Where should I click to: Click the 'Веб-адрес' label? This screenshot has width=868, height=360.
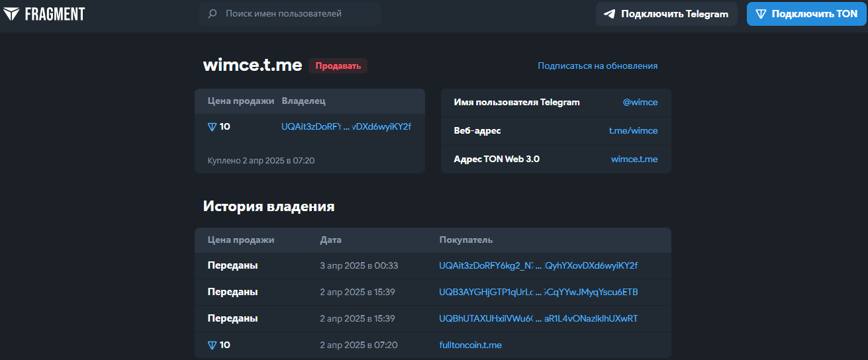[x=477, y=130]
